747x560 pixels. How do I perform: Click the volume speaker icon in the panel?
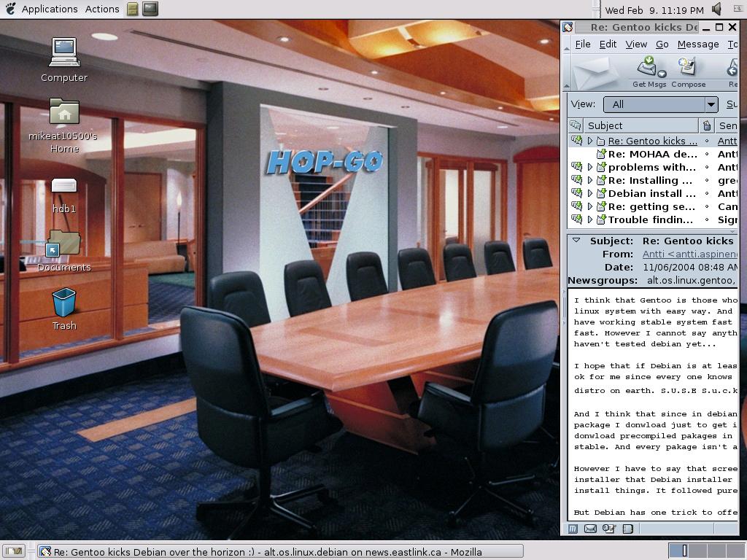pyautogui.click(x=717, y=9)
